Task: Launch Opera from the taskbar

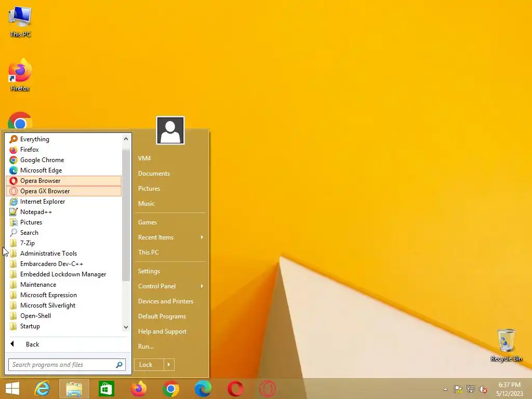Action: 235,389
